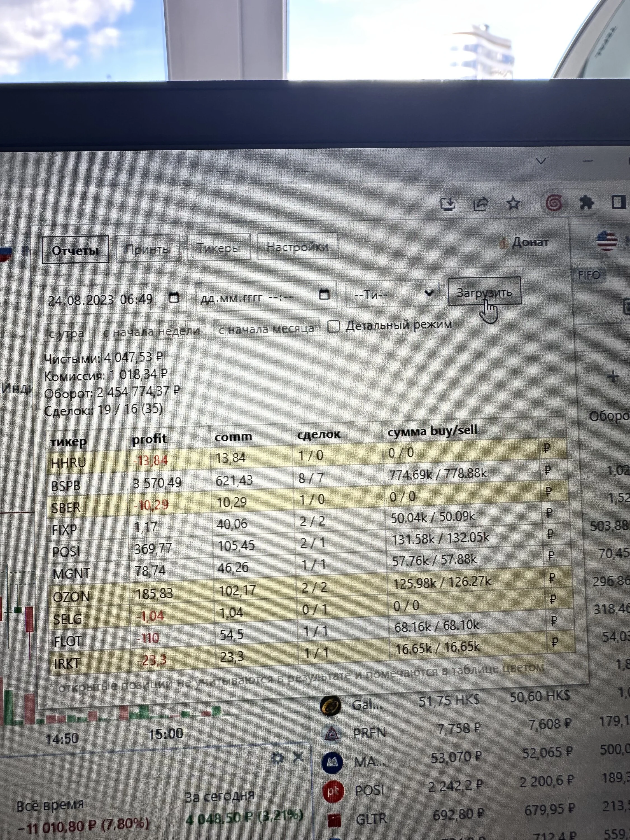Toggle the browser side panel icon
Viewport: 630px width, 840px height.
(619, 202)
